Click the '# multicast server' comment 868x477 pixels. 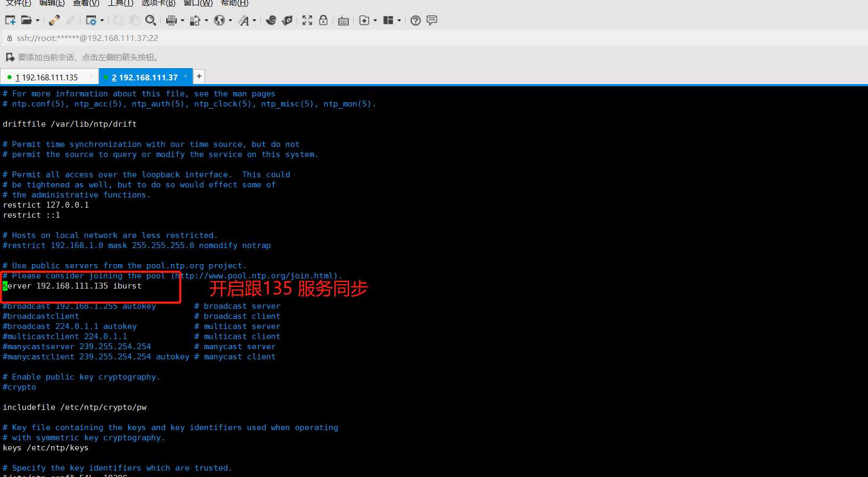(238, 326)
